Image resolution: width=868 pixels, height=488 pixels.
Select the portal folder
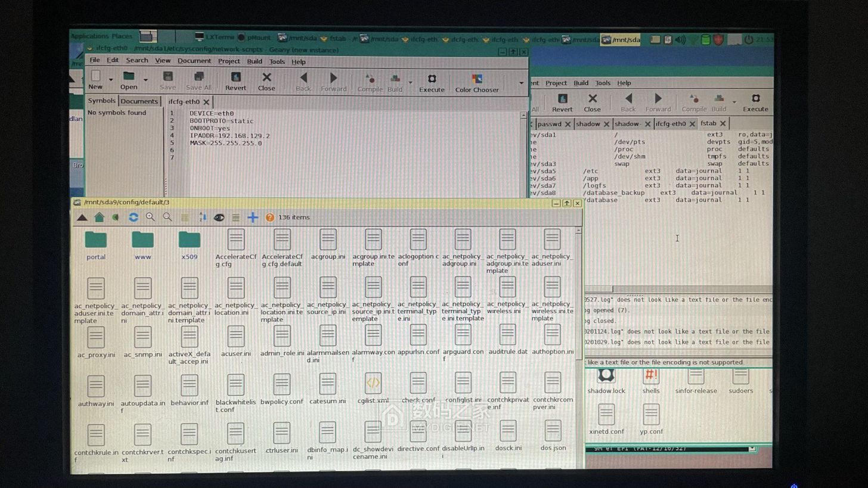click(x=96, y=245)
